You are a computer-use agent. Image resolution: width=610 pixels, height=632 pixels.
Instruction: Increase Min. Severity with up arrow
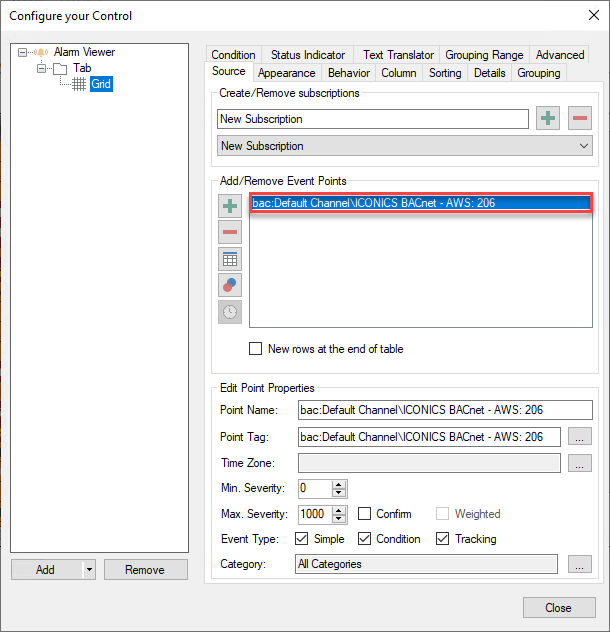[339, 484]
